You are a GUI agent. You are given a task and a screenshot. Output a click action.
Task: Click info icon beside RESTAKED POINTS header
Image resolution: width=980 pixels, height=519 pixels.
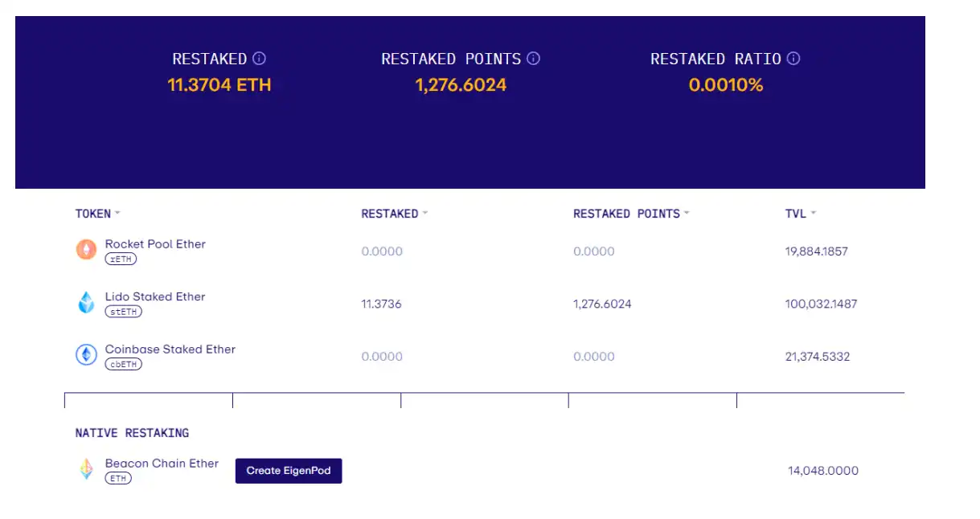(x=533, y=59)
